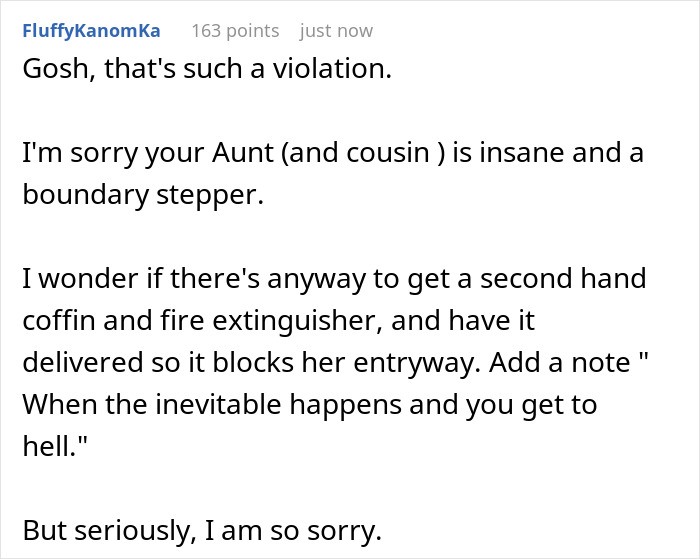
Task: Open FluffyKanomKa's user profile
Action: [x=91, y=31]
